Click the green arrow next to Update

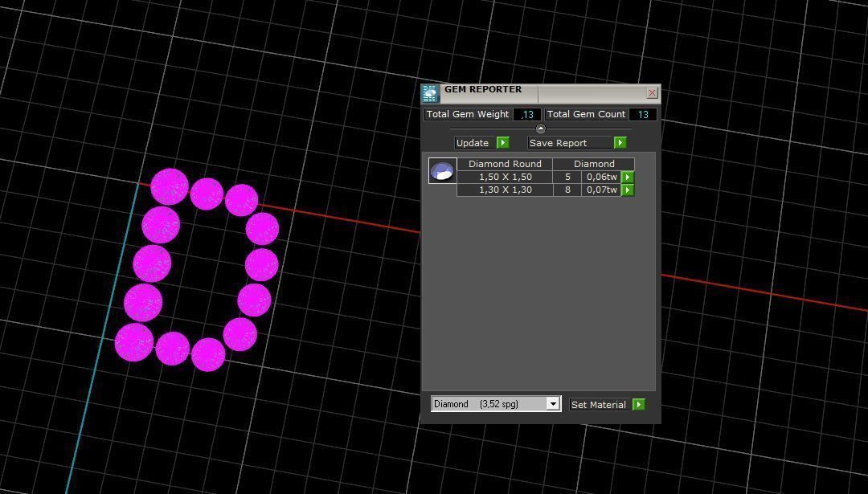coord(502,143)
